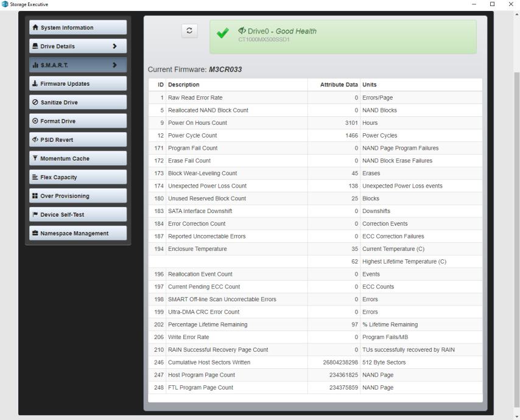520x420 pixels.
Task: Open System Information page
Action: (x=78, y=27)
